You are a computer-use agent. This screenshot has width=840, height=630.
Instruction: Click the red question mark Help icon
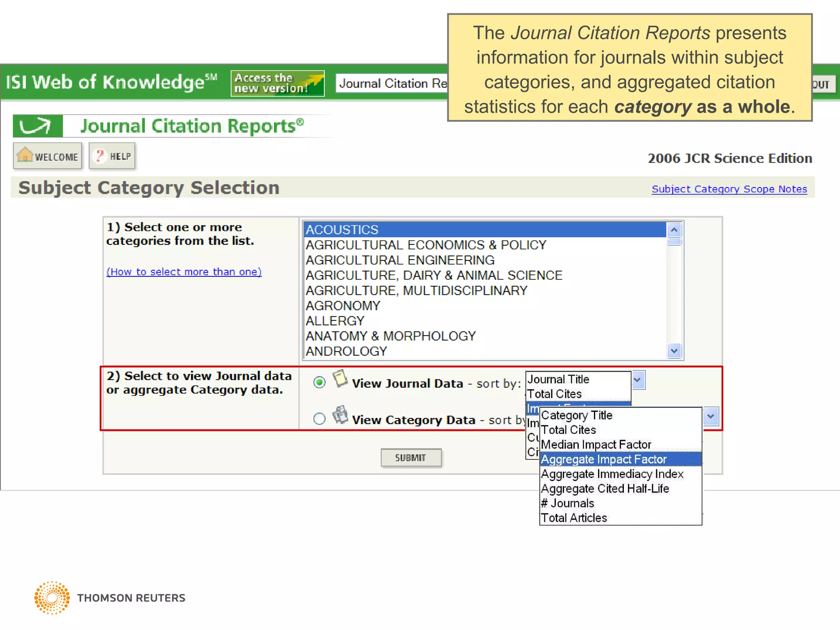pyautogui.click(x=99, y=156)
